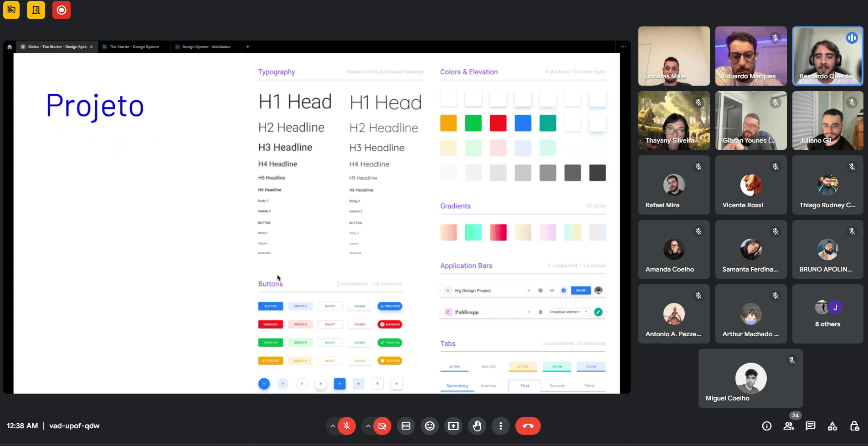Click the home icon in shared window
Viewport: 868px width, 446px height.
(10, 46)
